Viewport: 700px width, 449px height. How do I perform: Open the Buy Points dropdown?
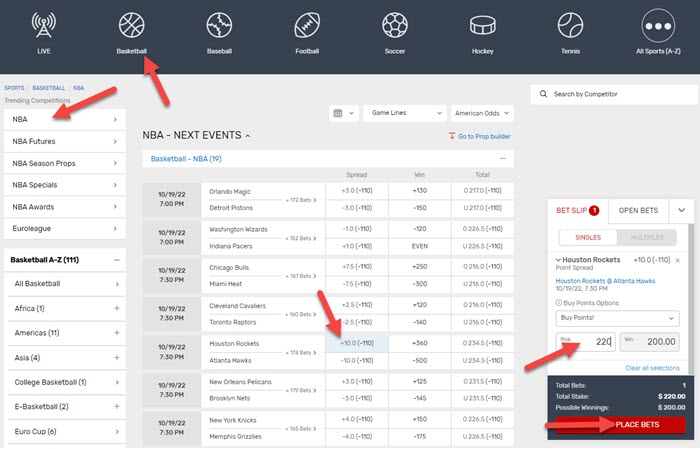(617, 317)
